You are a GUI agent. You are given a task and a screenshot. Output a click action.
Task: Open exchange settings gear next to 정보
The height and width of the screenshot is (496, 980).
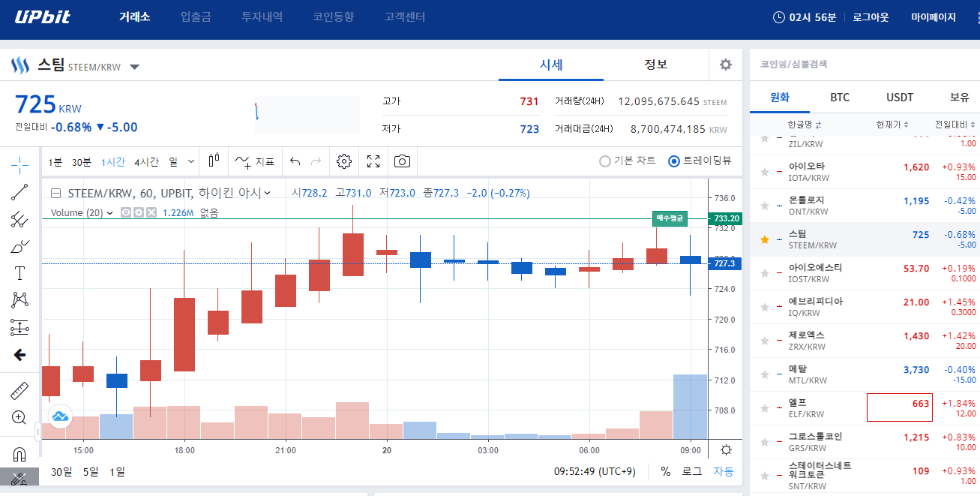pyautogui.click(x=725, y=65)
